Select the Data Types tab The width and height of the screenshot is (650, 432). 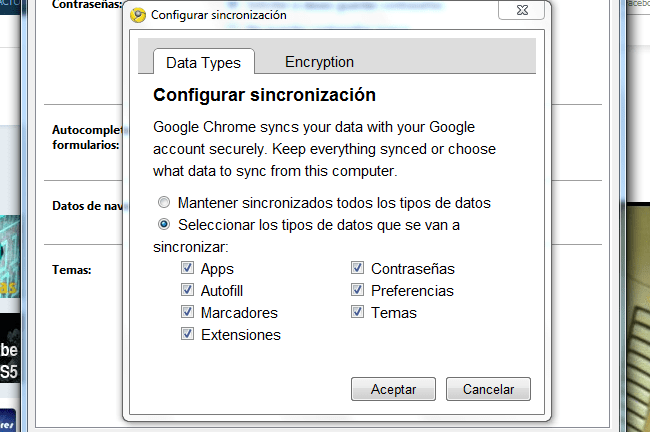[x=204, y=62]
